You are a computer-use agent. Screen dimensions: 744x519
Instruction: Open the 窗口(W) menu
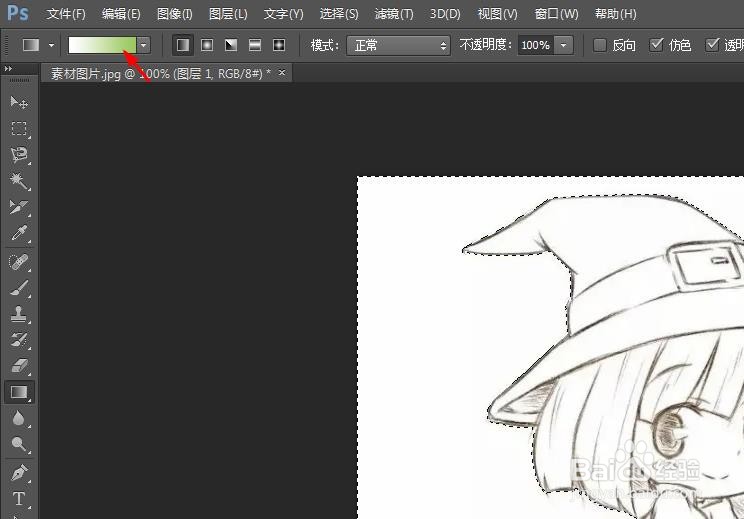[556, 14]
